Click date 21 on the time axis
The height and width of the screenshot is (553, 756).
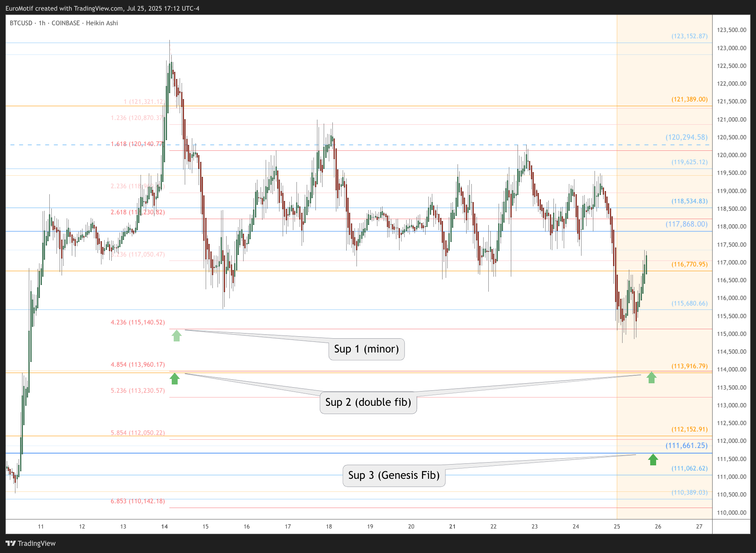[x=452, y=526]
